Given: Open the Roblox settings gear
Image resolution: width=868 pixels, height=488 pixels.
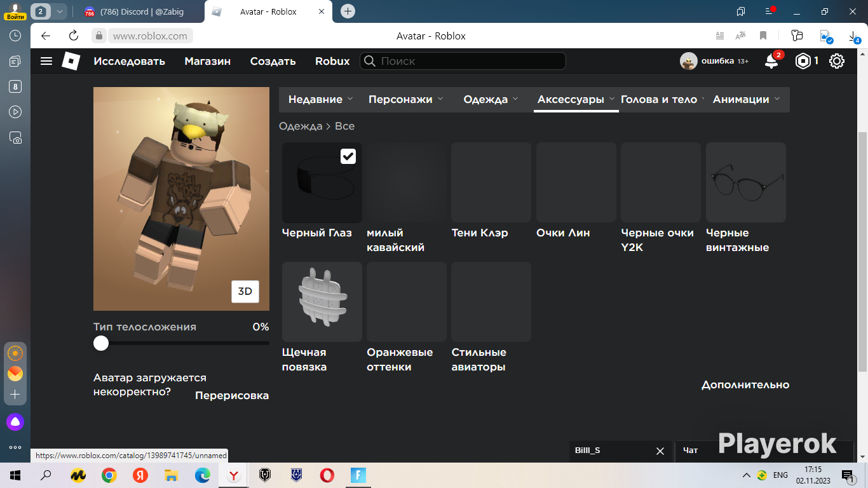Looking at the screenshot, I should (837, 61).
